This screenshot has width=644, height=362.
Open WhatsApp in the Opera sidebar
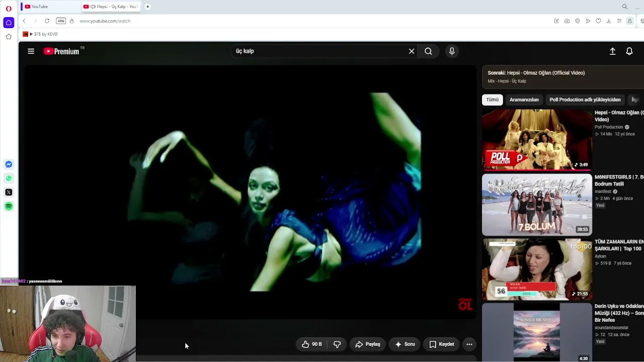pyautogui.click(x=9, y=178)
